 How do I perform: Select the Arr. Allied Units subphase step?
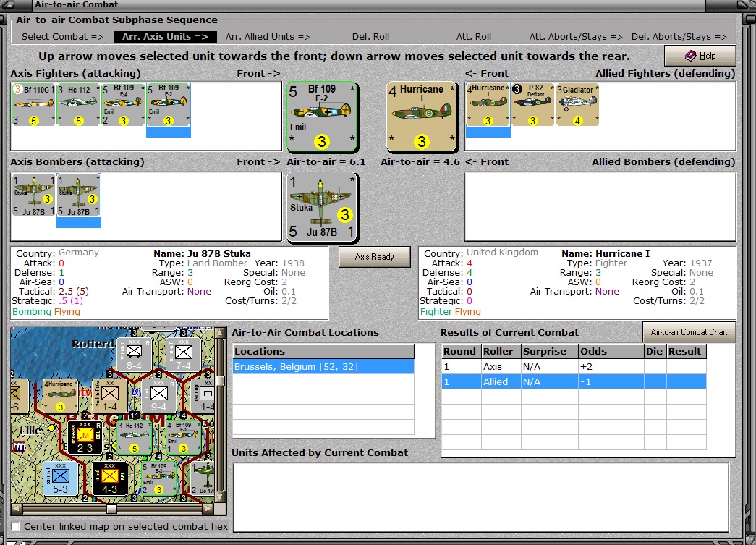(268, 37)
